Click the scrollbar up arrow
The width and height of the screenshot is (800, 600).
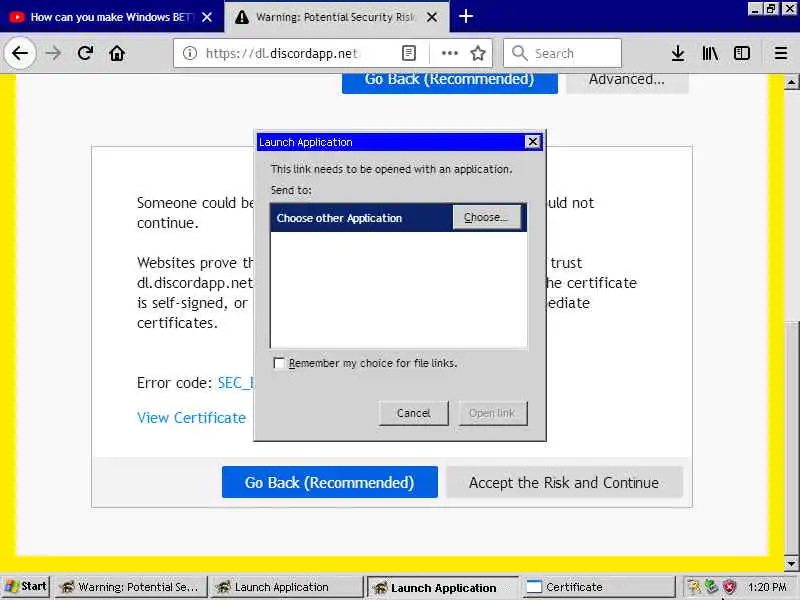[x=791, y=82]
